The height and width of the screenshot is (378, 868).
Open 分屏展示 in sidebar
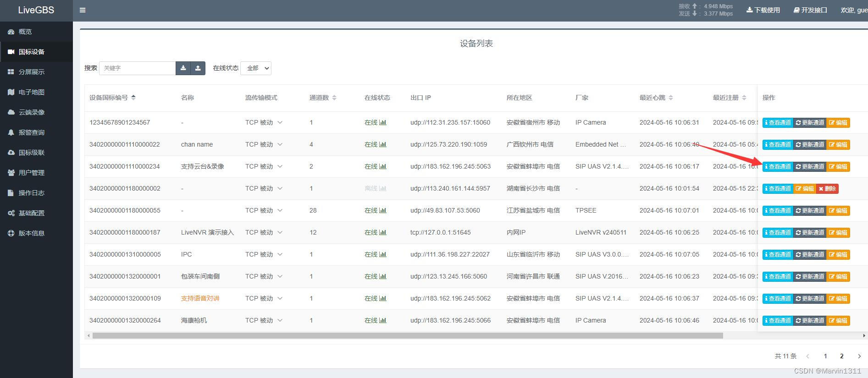coord(36,72)
